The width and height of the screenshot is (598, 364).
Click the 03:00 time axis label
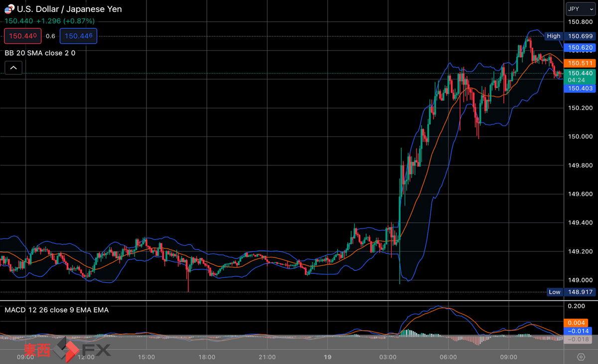(388, 357)
